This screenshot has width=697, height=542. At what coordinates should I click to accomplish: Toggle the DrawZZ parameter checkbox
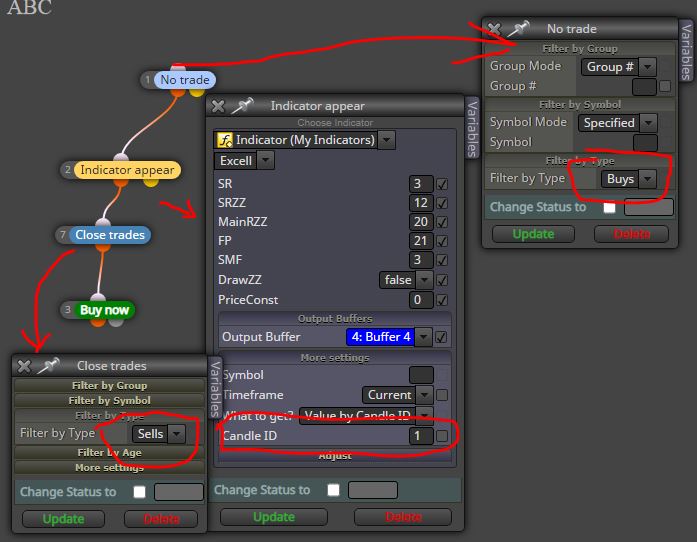(442, 280)
